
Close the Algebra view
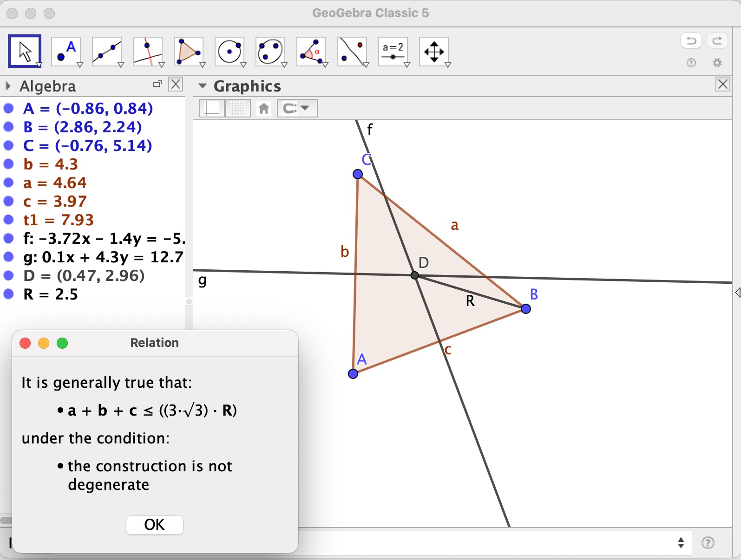176,84
